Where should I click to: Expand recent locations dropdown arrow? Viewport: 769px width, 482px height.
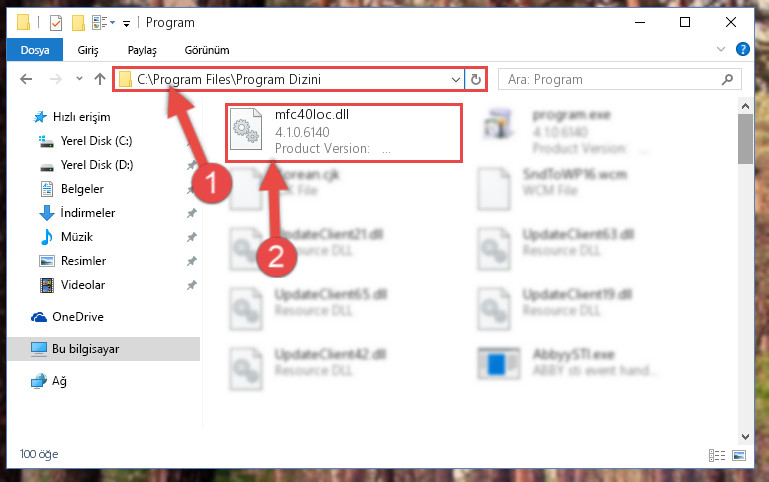79,78
